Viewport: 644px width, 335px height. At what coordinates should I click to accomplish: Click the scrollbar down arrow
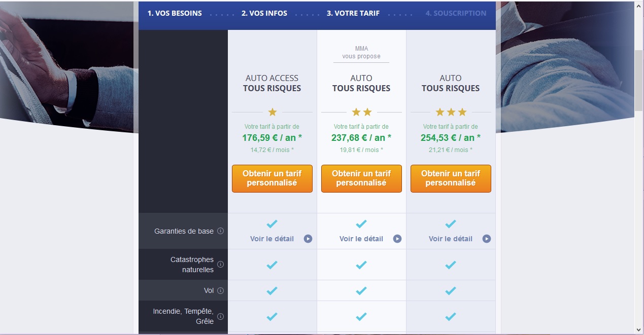pyautogui.click(x=638, y=330)
